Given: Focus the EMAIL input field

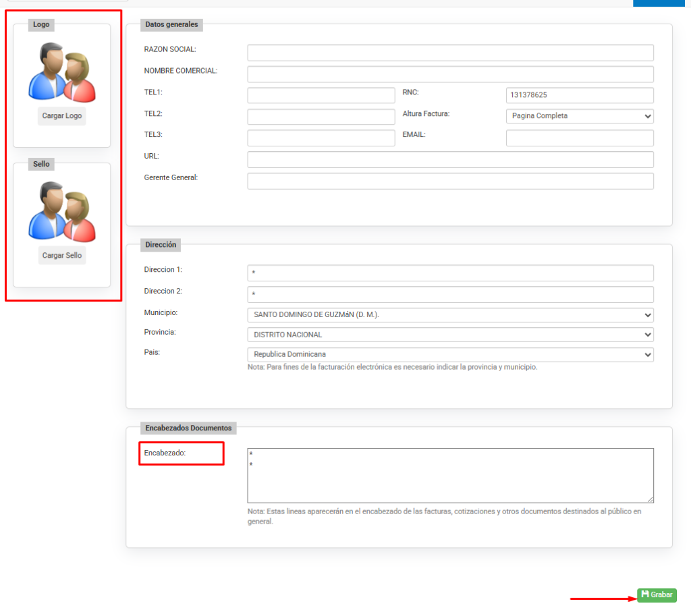Looking at the screenshot, I should (579, 138).
